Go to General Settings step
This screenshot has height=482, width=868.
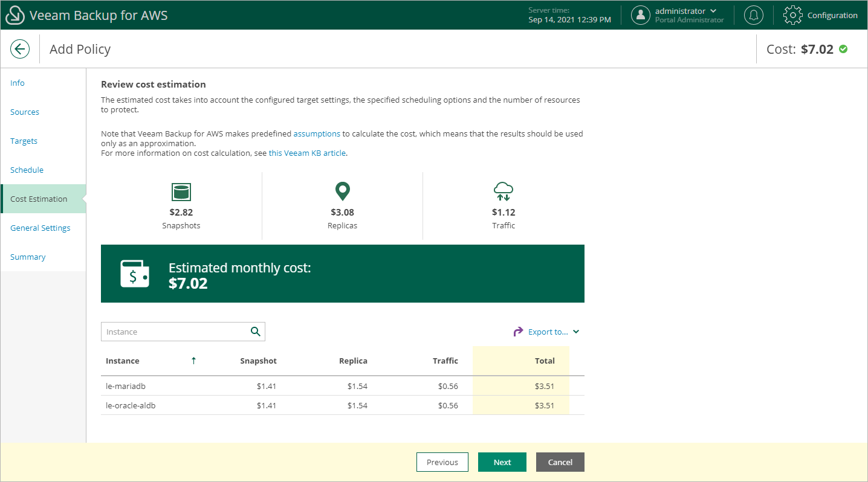click(40, 228)
